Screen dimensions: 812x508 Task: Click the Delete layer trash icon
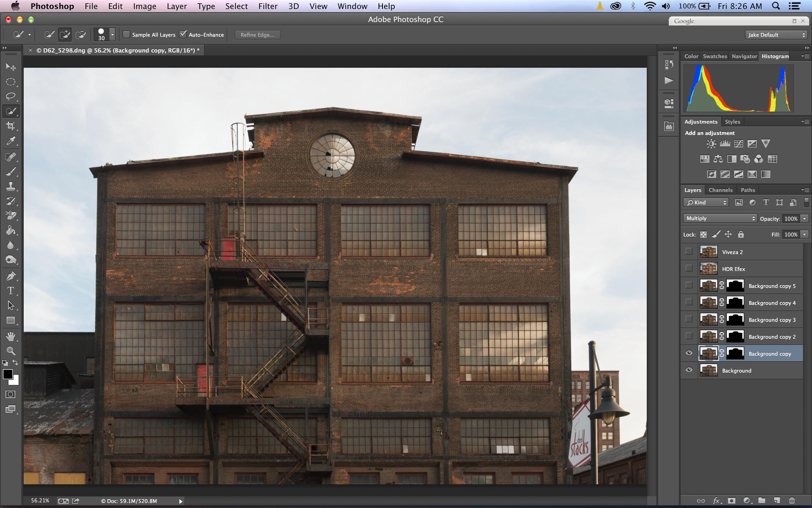792,501
